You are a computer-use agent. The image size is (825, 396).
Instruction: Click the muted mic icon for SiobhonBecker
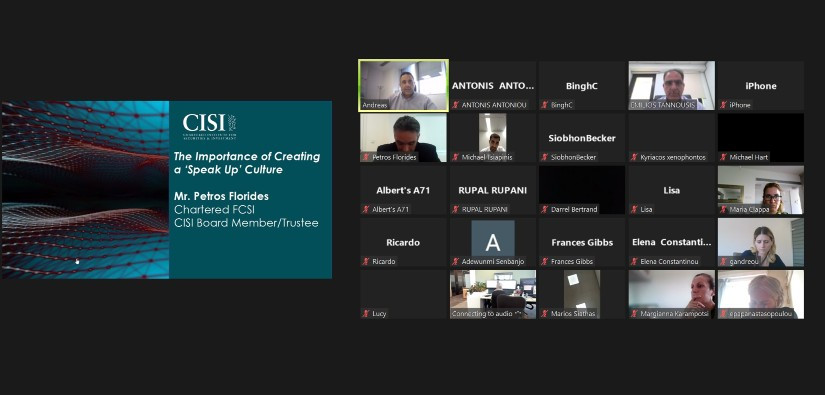pos(545,157)
